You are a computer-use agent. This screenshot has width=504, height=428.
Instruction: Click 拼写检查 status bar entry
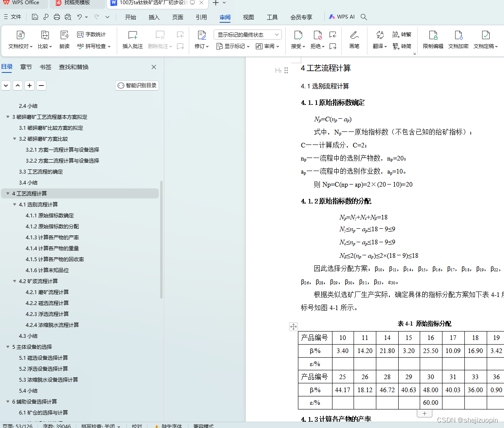point(101,426)
